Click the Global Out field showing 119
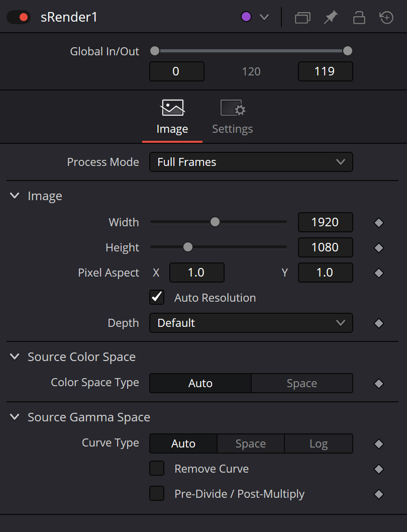The image size is (407, 532). point(325,71)
